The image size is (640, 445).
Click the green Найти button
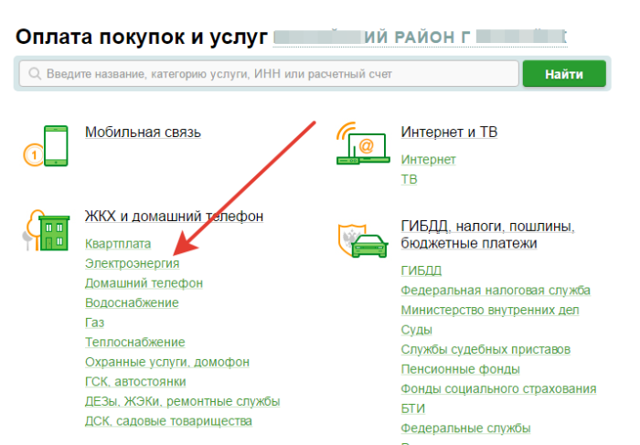(564, 74)
